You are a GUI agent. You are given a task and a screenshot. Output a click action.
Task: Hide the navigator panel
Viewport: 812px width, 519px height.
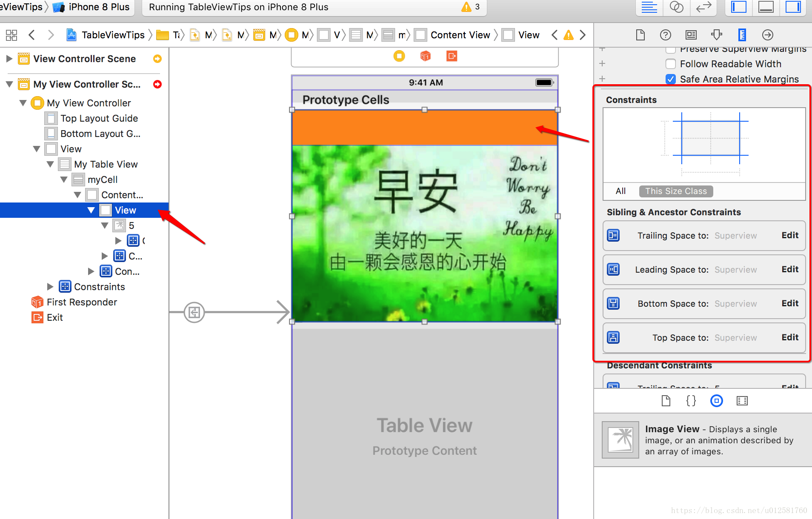click(739, 7)
